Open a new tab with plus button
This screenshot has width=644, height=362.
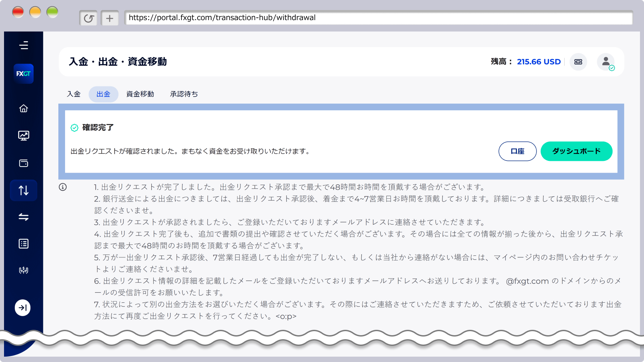tap(110, 18)
